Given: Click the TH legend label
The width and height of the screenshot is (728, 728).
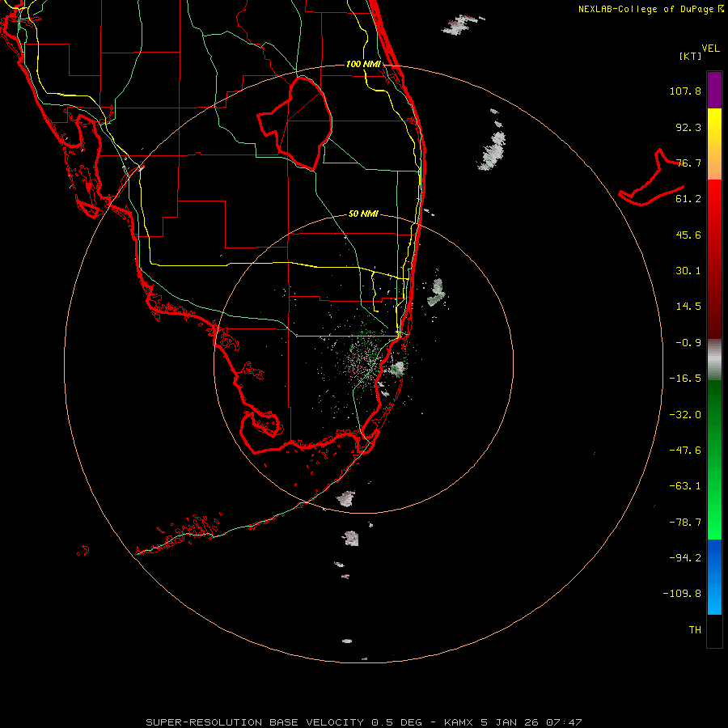Looking at the screenshot, I should click(x=695, y=630).
